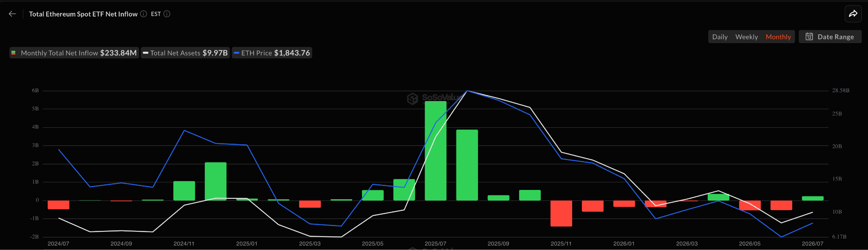Open info icon beside Total Ethereum Spot ETF title
The width and height of the screenshot is (868, 250).
144,14
